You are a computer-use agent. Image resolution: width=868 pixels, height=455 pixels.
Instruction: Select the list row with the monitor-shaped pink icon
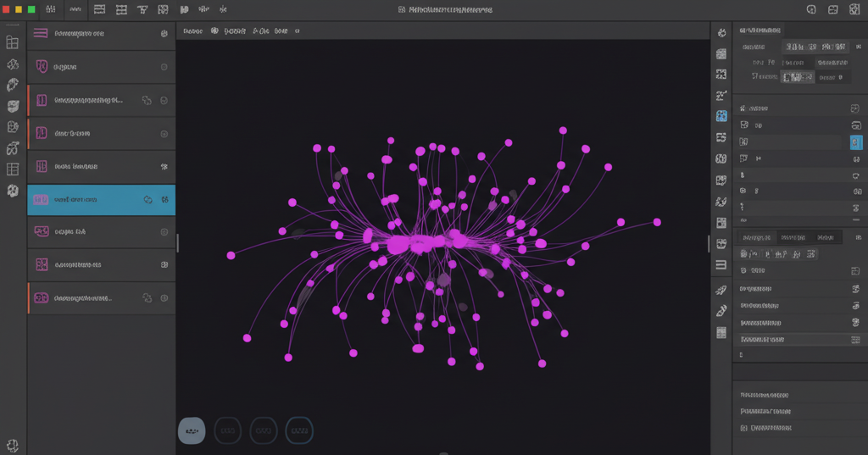(x=102, y=231)
